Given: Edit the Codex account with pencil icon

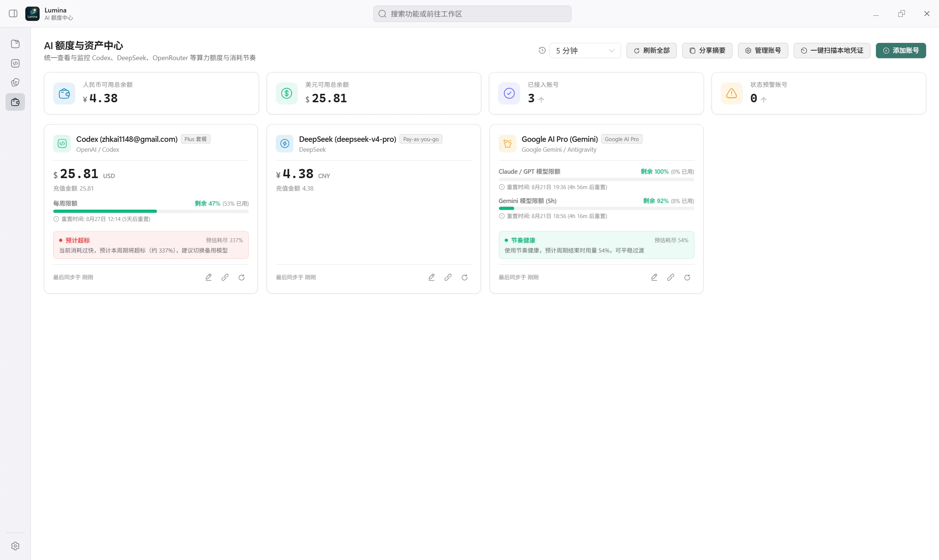Looking at the screenshot, I should point(208,277).
